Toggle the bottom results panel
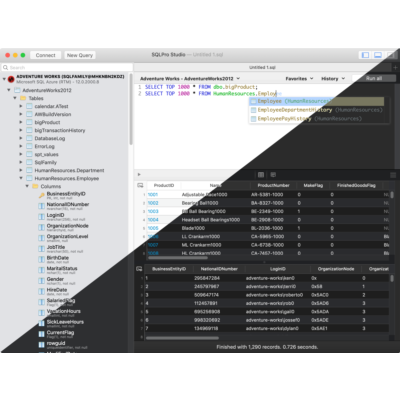Screen dimensions: 400x400 click(x=378, y=55)
